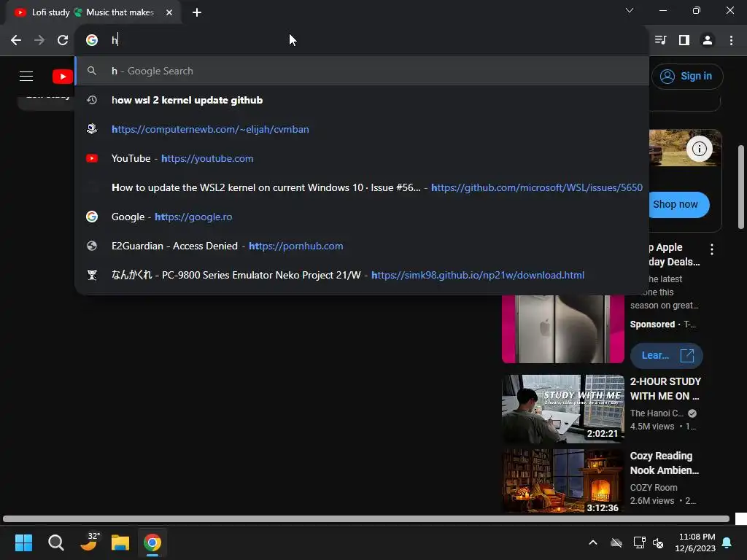
Task: Click the browser forward arrow
Action: (39, 41)
